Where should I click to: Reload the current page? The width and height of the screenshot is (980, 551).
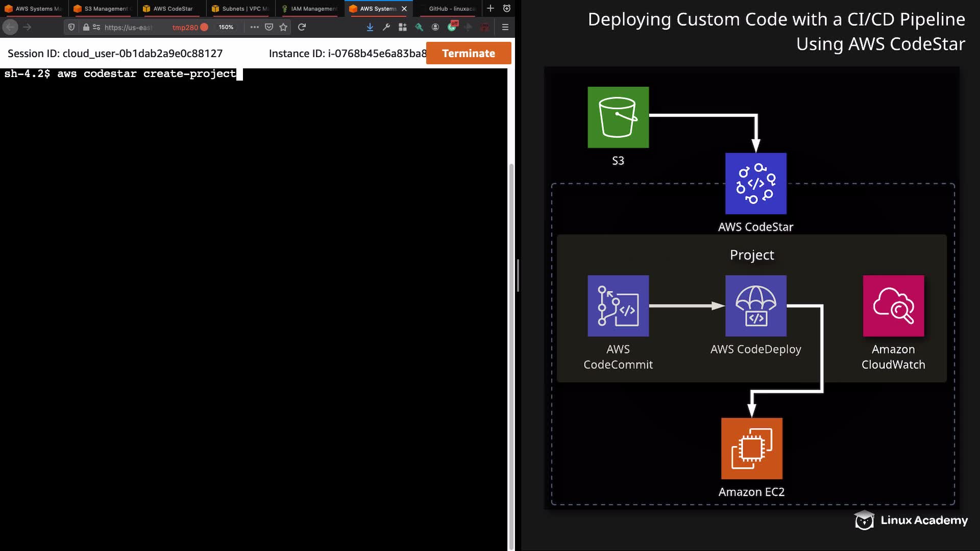(x=302, y=27)
